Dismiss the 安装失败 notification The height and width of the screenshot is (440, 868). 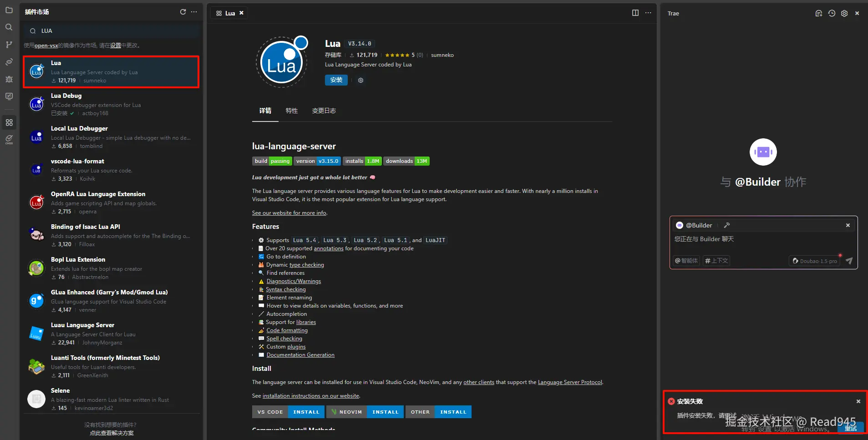(x=858, y=401)
